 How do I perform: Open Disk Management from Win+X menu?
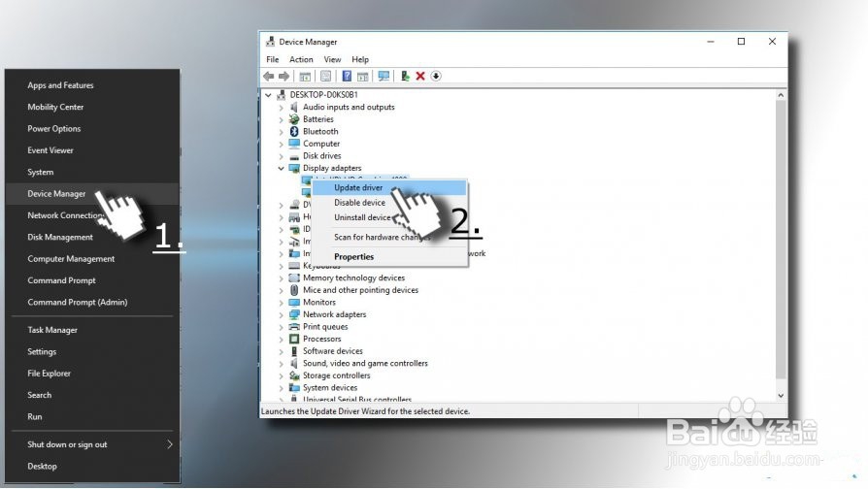(x=92, y=237)
